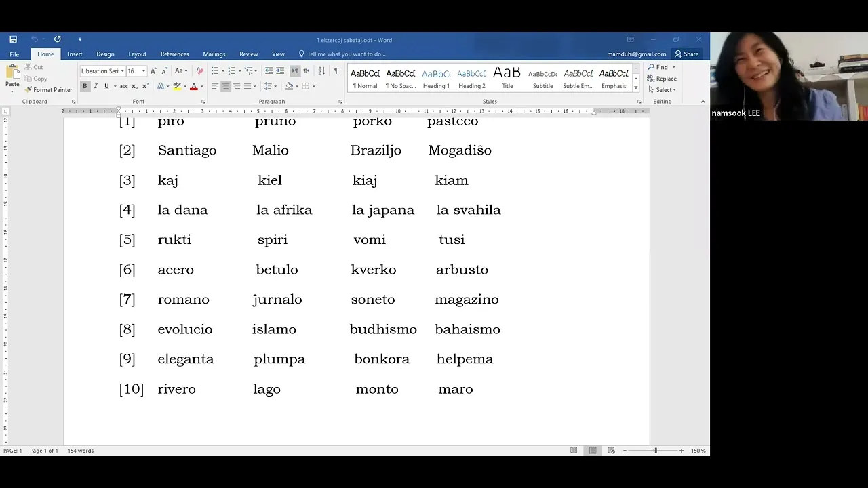This screenshot has height=488, width=868.
Task: Click the Numbering list icon
Action: point(231,70)
